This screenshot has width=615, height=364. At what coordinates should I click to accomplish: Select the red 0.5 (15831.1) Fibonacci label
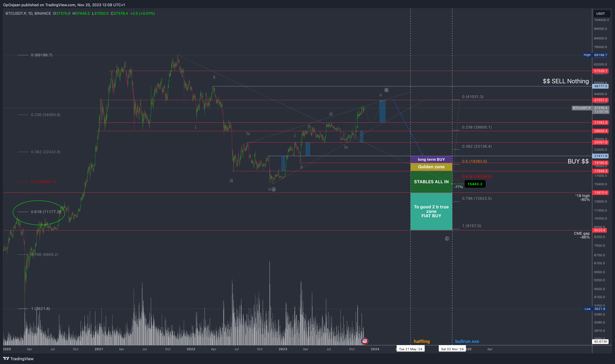pos(43,182)
